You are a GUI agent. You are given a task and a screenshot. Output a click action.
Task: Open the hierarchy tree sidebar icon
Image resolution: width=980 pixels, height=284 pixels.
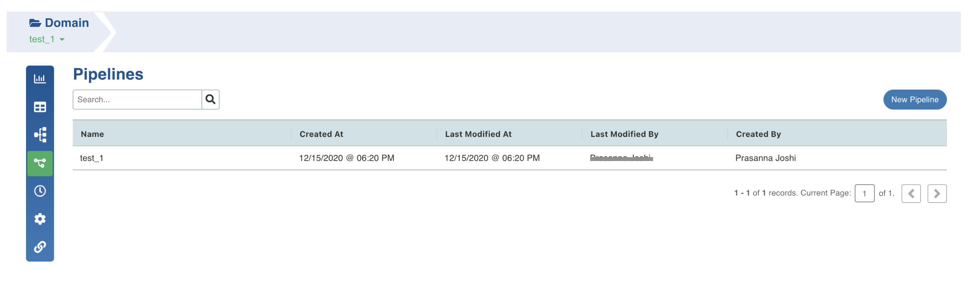click(x=40, y=135)
